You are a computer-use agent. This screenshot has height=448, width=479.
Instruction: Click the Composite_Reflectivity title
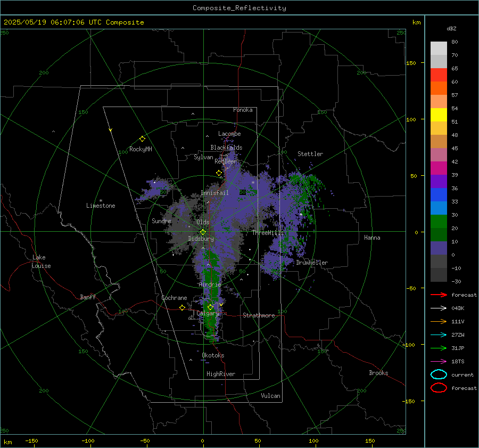coord(239,8)
